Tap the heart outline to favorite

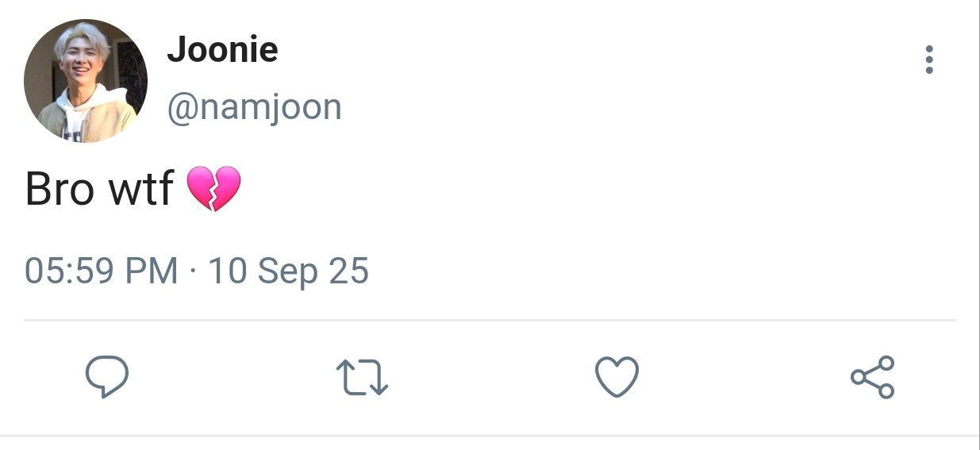click(x=617, y=377)
